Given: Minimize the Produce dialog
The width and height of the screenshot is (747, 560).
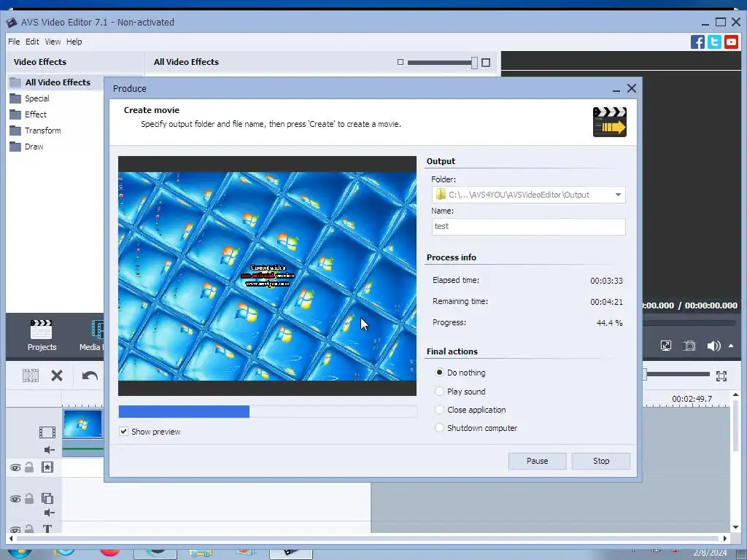Looking at the screenshot, I should pyautogui.click(x=616, y=89).
